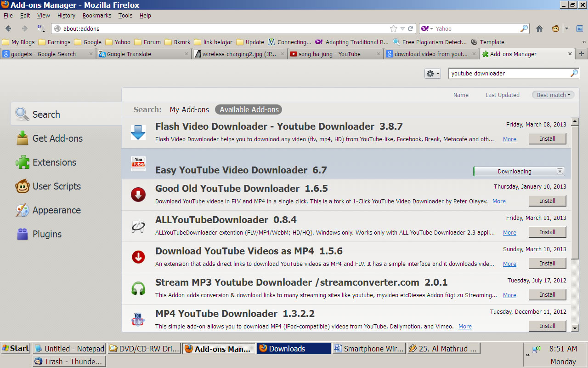Reload the current page

pos(411,29)
